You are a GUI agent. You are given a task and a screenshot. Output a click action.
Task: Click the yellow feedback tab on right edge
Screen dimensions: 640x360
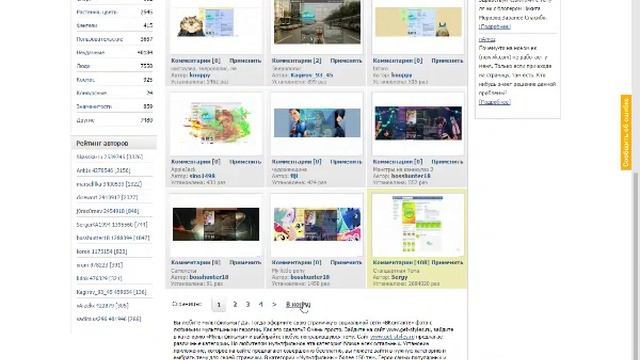point(626,132)
